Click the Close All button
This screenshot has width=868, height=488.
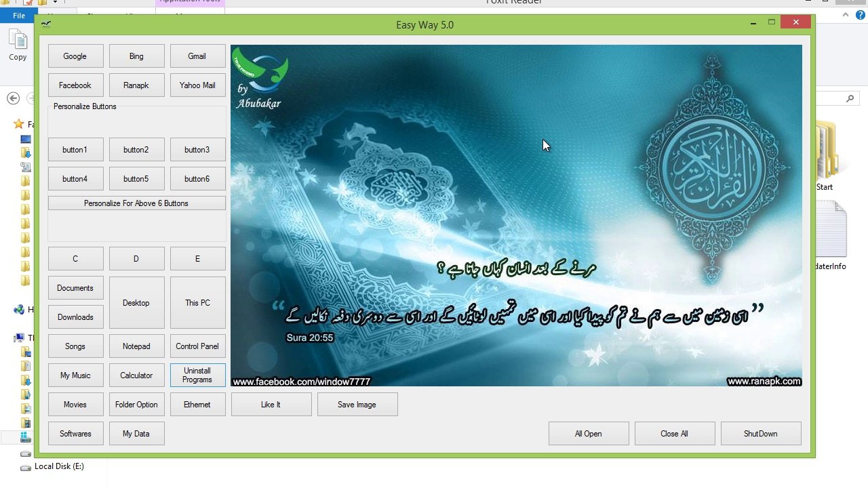click(675, 434)
